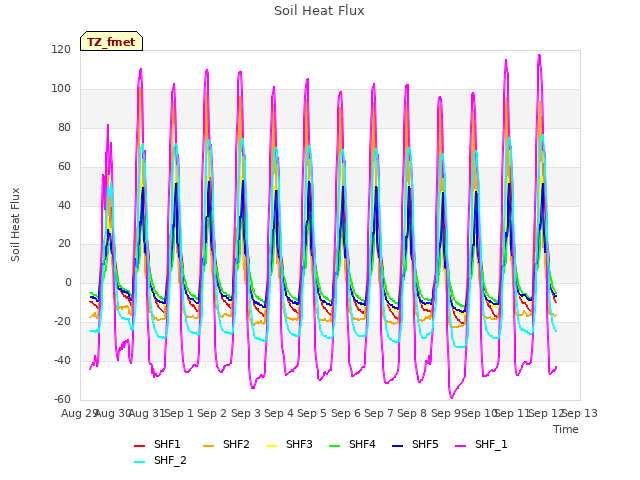Click the Time x-axis label
Image resolution: width=640 pixels, height=480 pixels.
566,429
